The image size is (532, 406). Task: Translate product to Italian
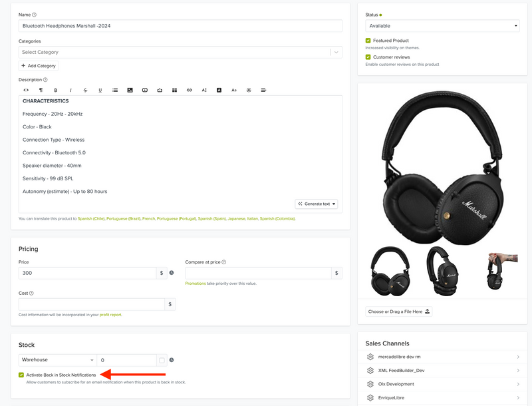[x=253, y=218]
